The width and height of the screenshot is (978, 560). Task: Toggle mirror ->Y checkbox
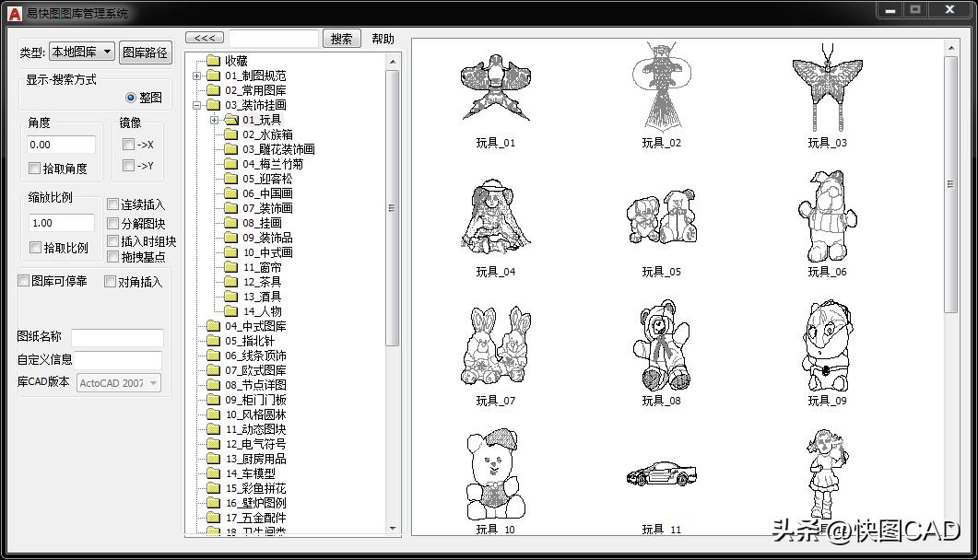pyautogui.click(x=128, y=165)
